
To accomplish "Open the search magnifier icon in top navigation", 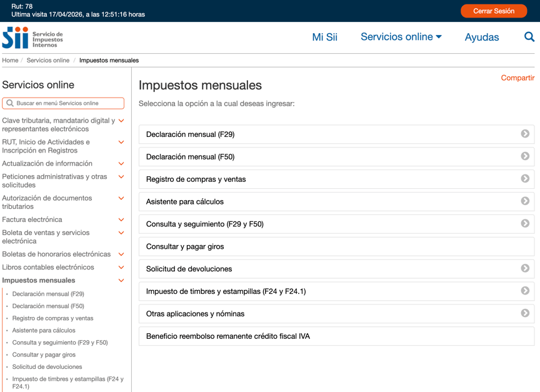I will [x=529, y=37].
